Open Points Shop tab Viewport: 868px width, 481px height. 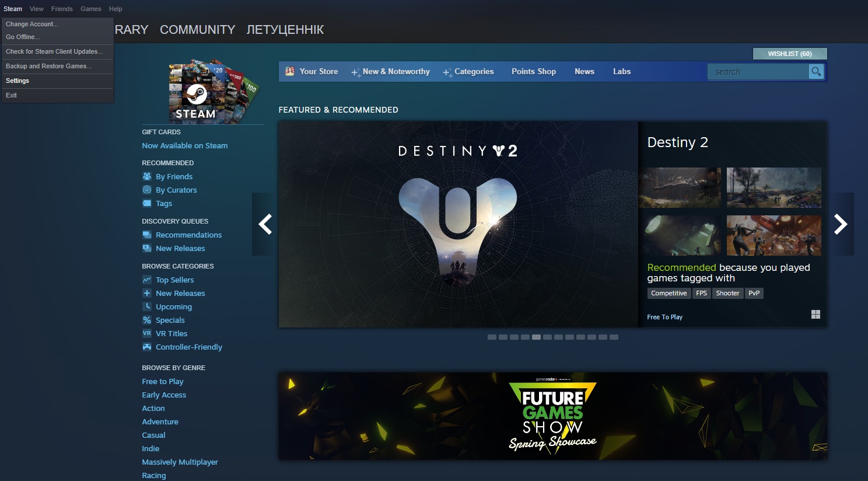(x=534, y=71)
